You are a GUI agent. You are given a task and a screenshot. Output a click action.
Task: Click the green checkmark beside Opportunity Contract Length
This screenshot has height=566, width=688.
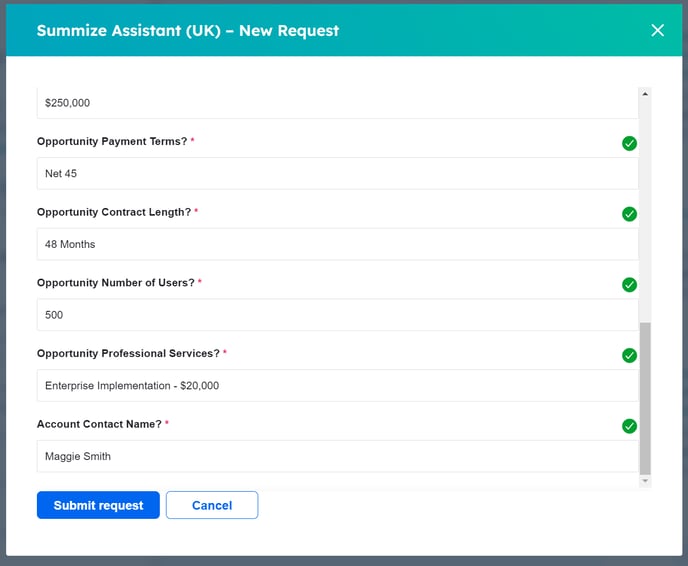tap(629, 214)
